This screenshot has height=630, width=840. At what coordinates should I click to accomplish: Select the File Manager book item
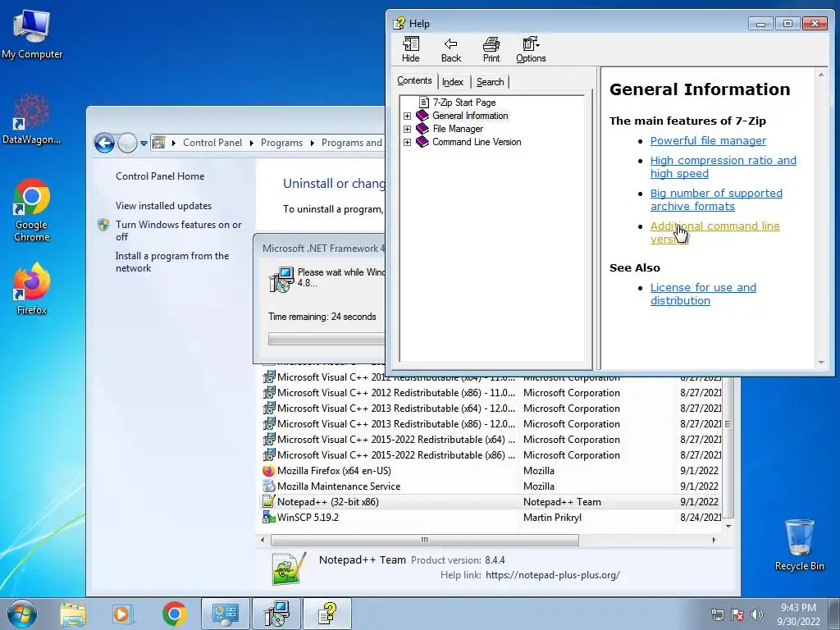(458, 129)
